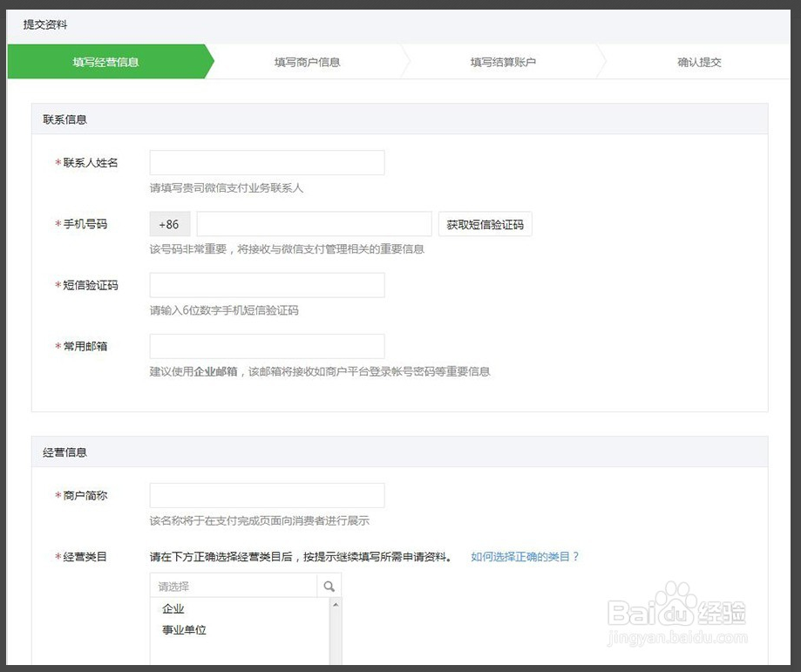Click into the 短信验证码 input box
Screen dimensions: 801x672
click(x=267, y=285)
